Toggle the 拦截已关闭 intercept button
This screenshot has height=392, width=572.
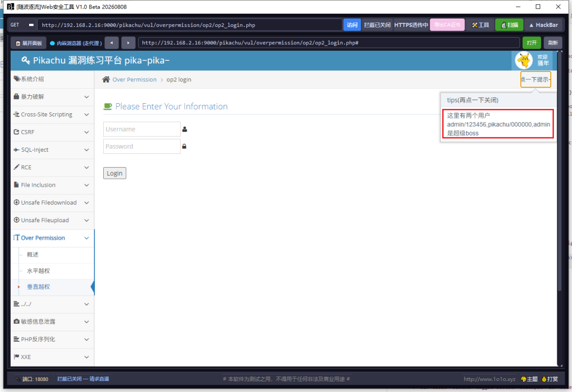point(377,25)
